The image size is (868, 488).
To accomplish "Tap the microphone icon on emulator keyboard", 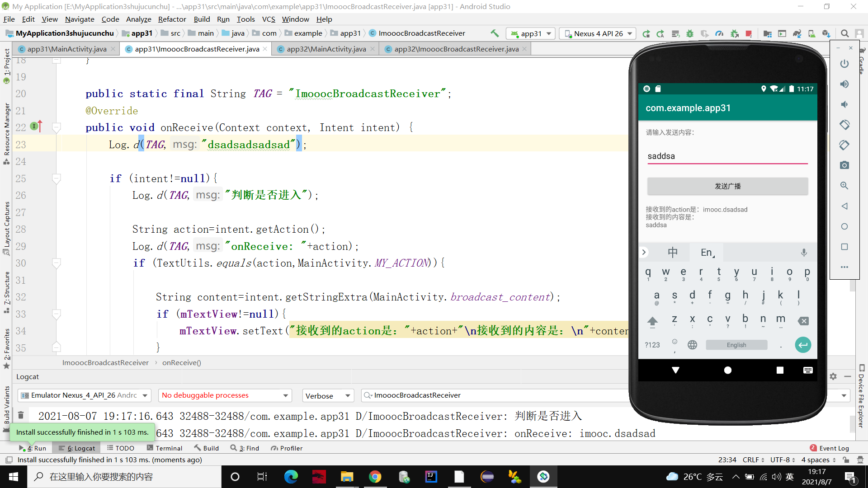I will 804,253.
